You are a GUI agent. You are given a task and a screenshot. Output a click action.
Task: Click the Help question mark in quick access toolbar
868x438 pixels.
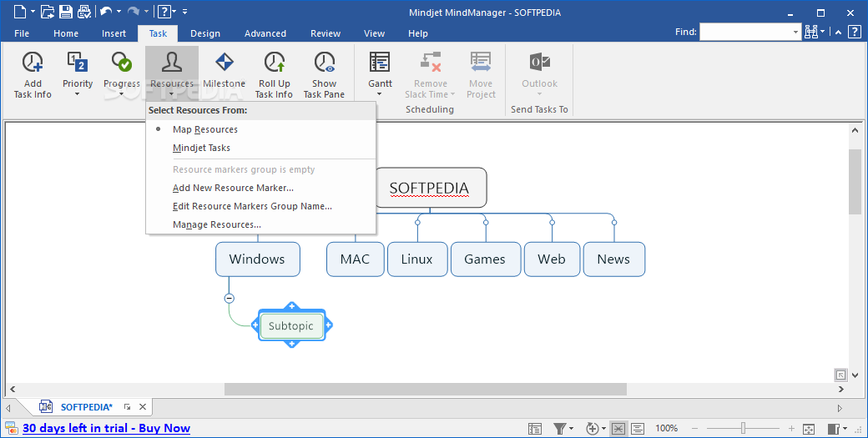click(x=164, y=11)
